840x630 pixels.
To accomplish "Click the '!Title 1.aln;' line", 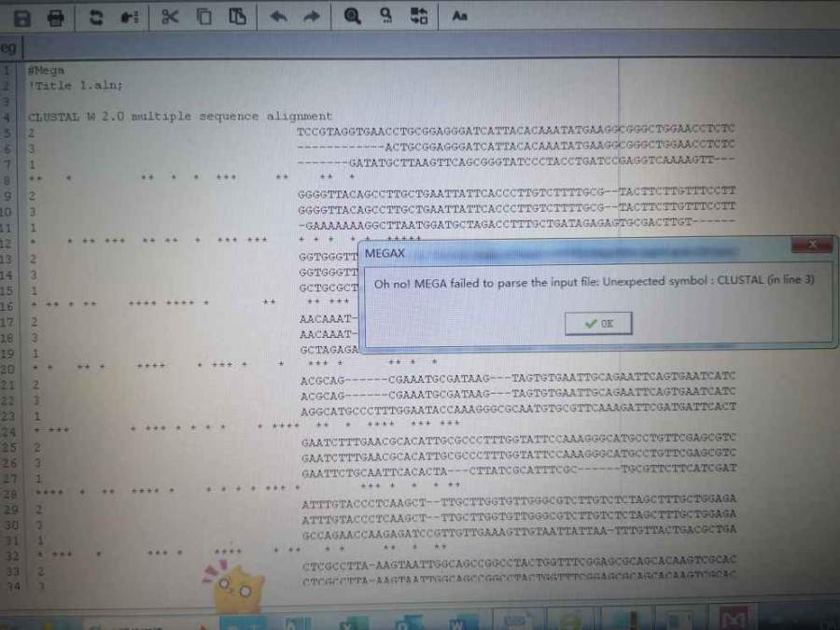I will click(x=75, y=85).
